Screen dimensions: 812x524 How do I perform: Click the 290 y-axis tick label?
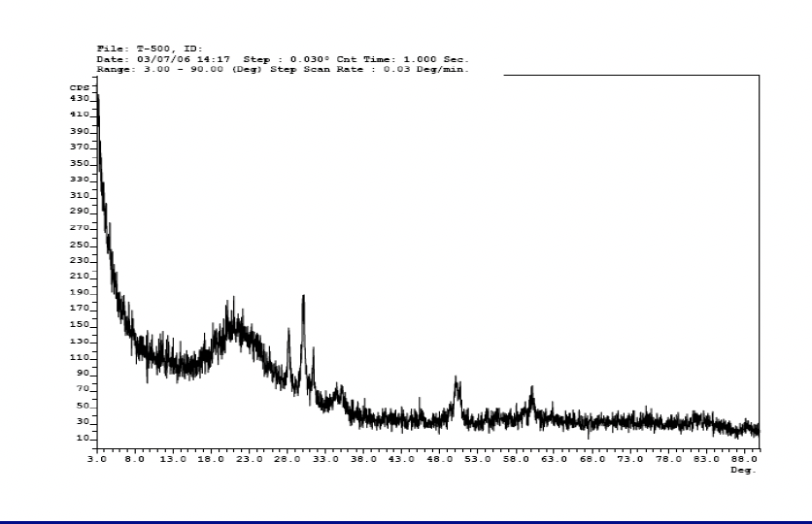[80, 211]
